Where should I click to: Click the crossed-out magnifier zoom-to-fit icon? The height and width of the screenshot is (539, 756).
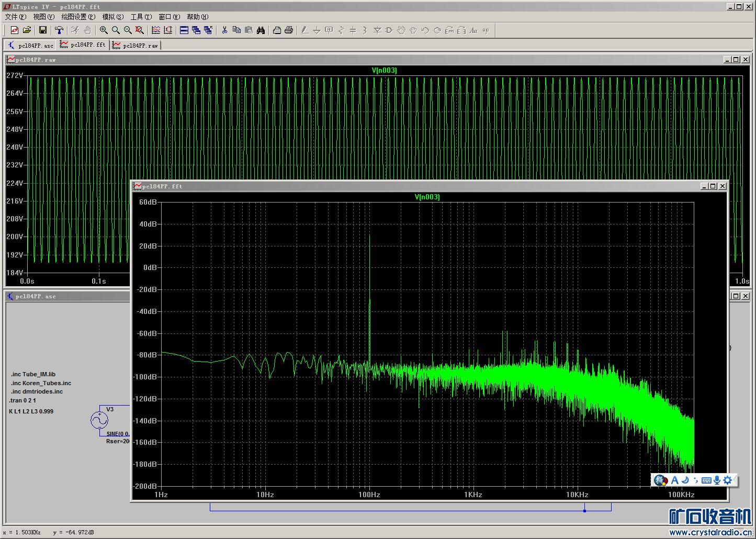coord(140,30)
